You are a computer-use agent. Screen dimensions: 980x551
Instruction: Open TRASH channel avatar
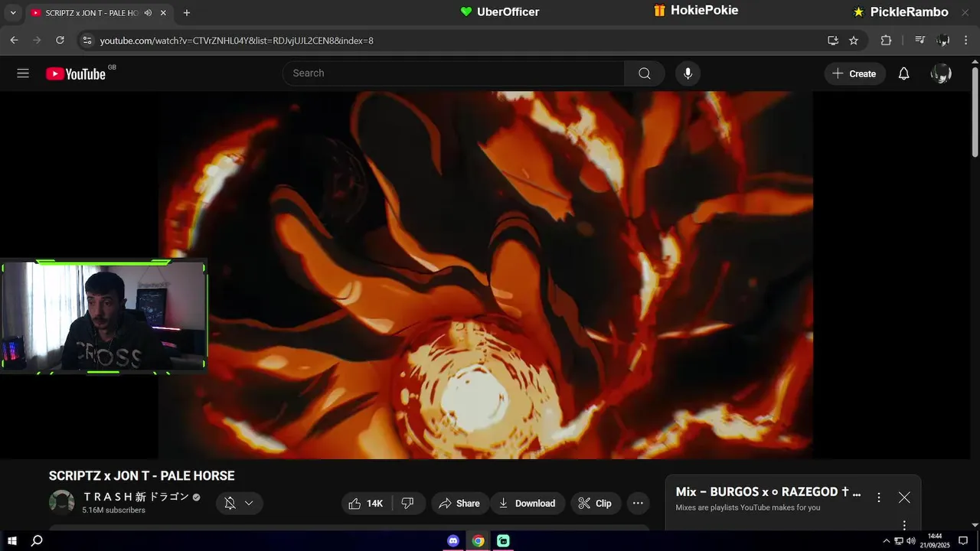[x=61, y=503]
